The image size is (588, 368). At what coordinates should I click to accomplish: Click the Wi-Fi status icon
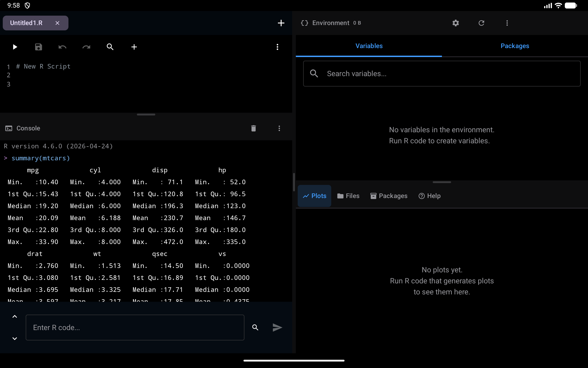(558, 5)
